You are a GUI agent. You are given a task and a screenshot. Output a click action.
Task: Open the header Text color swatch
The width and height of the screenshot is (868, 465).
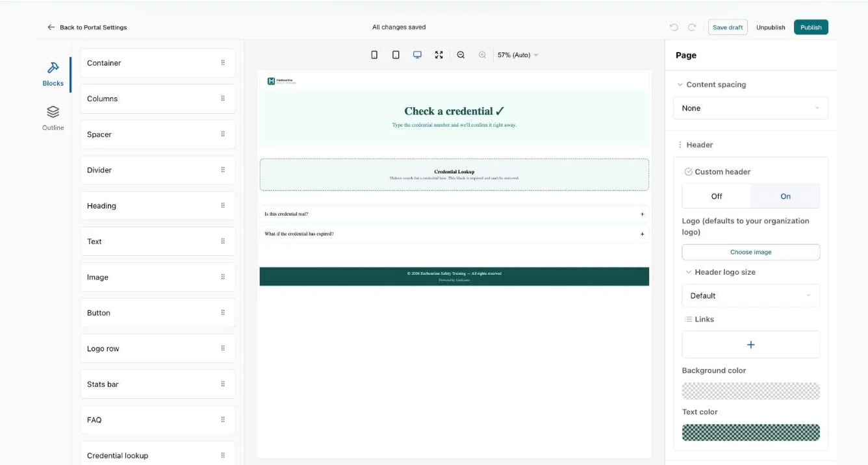[x=750, y=433]
